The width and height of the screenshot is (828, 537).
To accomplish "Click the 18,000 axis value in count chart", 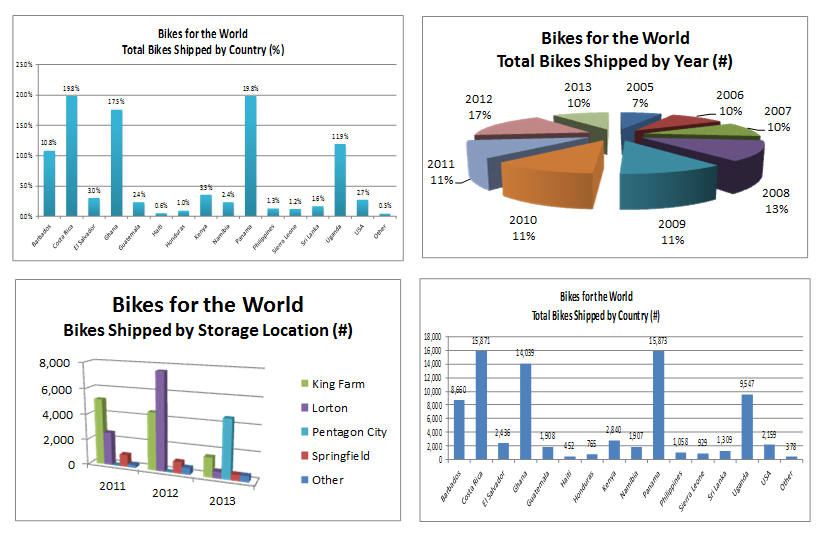I will point(432,337).
